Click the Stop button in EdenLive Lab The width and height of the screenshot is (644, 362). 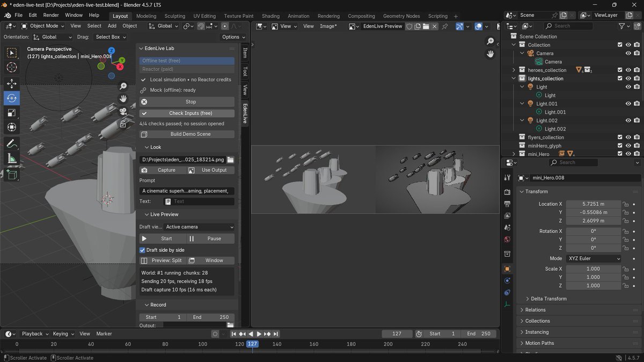coord(187,102)
